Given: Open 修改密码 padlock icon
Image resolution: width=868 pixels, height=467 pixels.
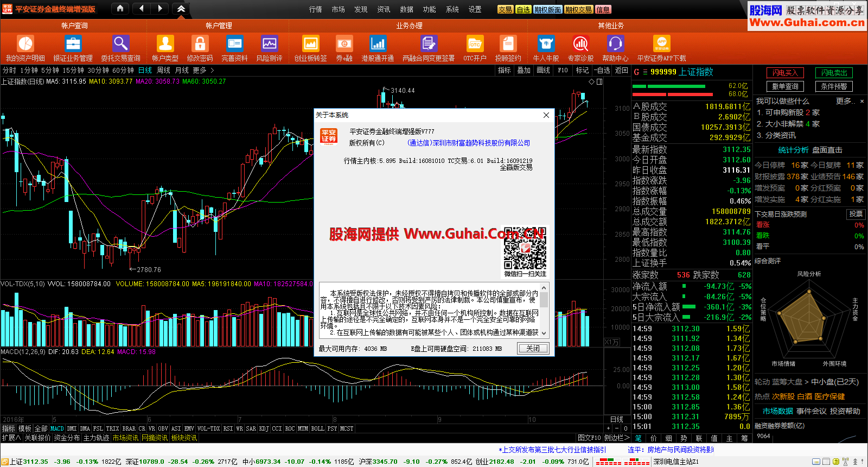Looking at the screenshot, I should [200, 43].
